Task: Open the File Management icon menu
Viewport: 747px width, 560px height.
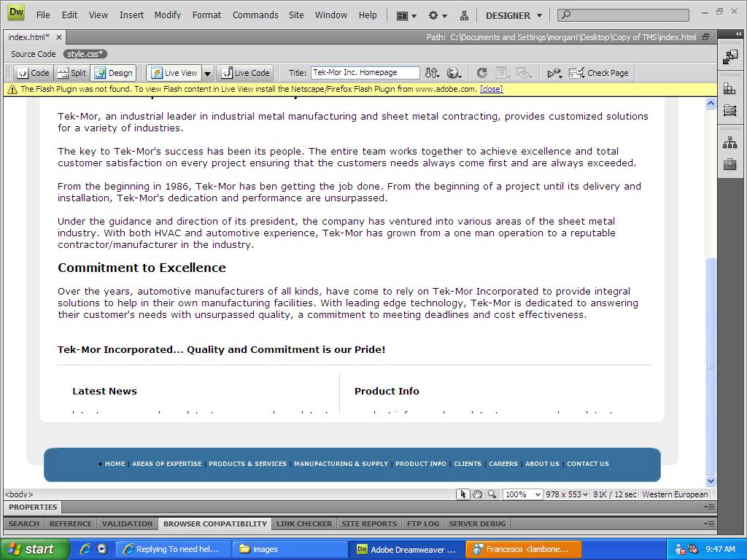Action: click(x=432, y=73)
